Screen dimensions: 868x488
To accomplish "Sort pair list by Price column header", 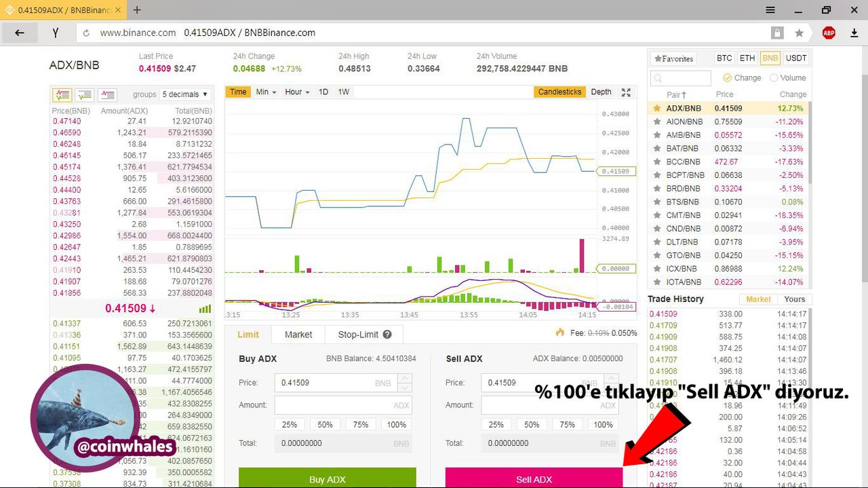I will tap(724, 95).
